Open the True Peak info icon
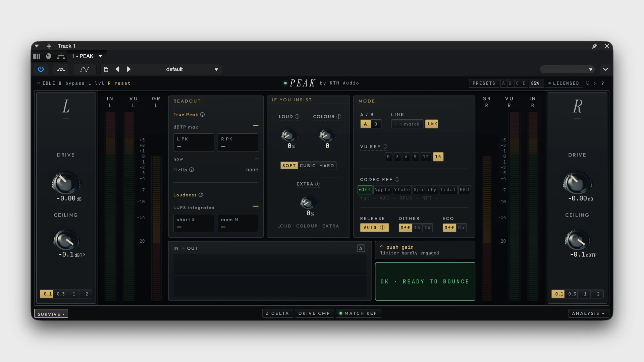Screen dimensions: 644x362 (203, 115)
